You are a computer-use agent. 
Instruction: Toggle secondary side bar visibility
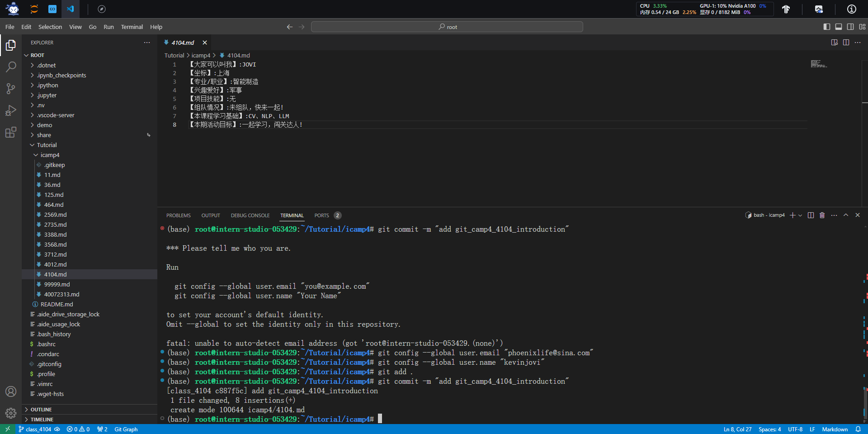[x=850, y=27]
